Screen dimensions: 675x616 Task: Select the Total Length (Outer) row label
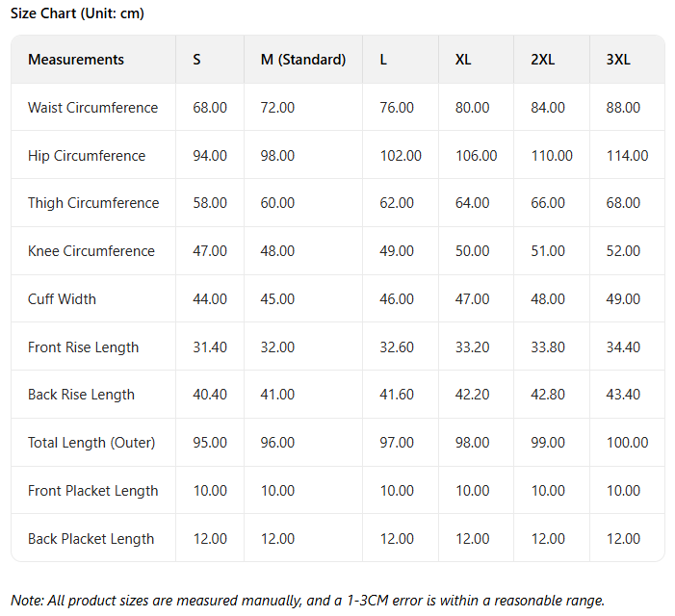[x=91, y=443]
